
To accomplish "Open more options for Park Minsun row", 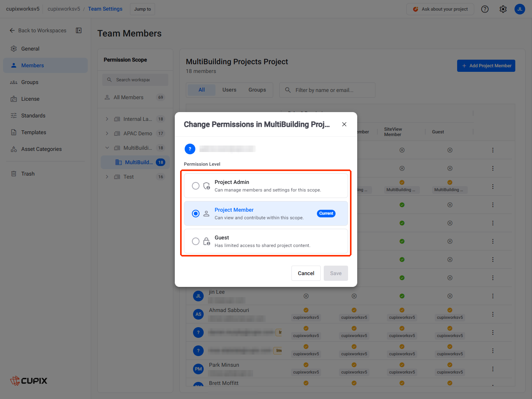I will (x=493, y=369).
